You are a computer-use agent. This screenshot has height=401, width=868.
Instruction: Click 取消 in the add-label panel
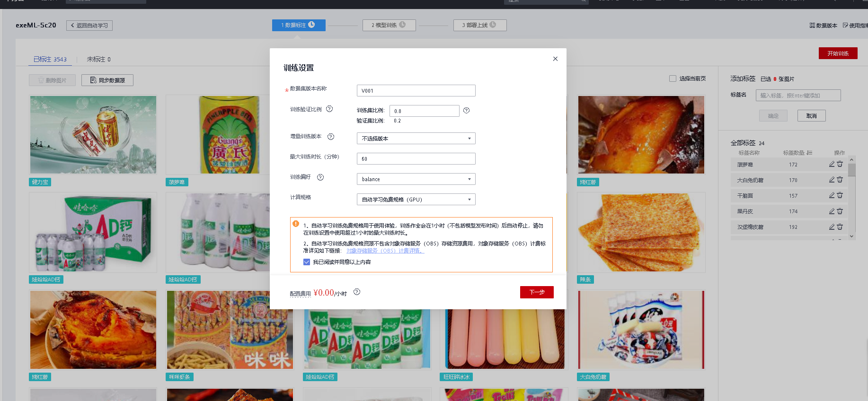click(x=812, y=116)
